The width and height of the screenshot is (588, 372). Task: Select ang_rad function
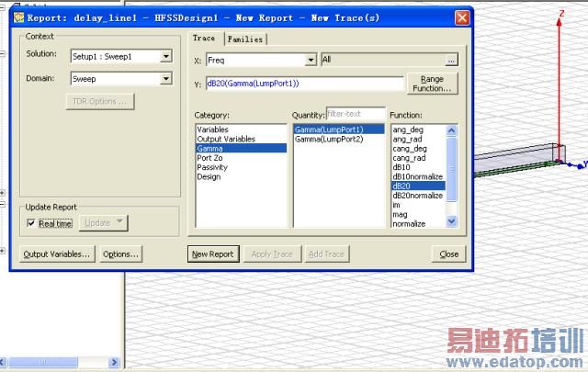[419, 139]
